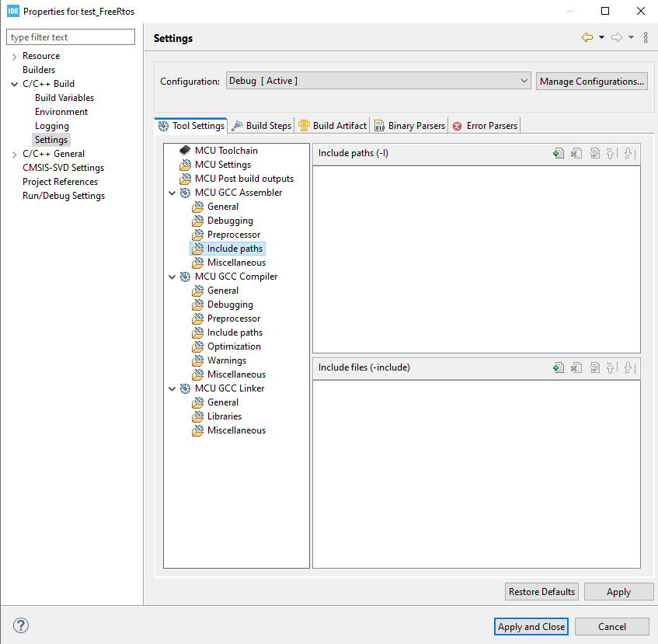
Task: Open Assembler Preprocessor settings
Action: (226, 235)
